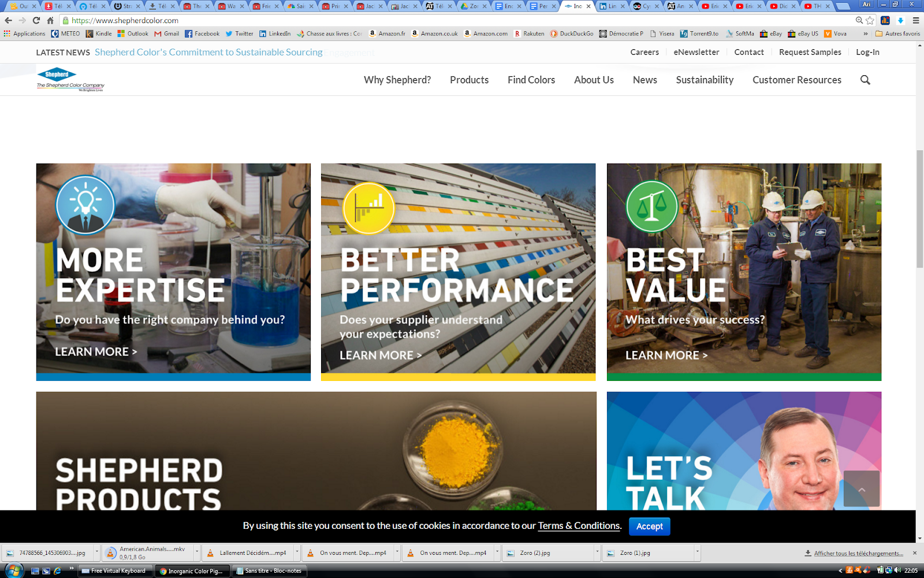Open the Gmail bookmark
Viewport: 924px width, 578px height.
point(166,34)
